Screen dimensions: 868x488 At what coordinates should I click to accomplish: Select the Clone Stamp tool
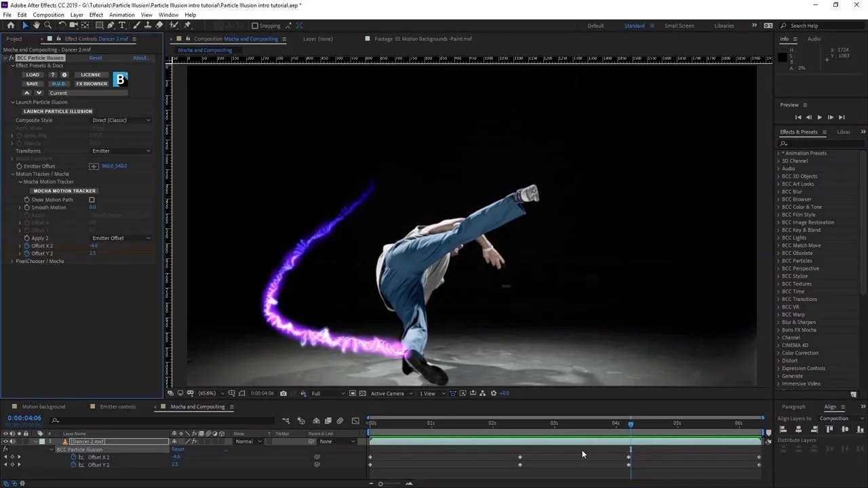(146, 25)
